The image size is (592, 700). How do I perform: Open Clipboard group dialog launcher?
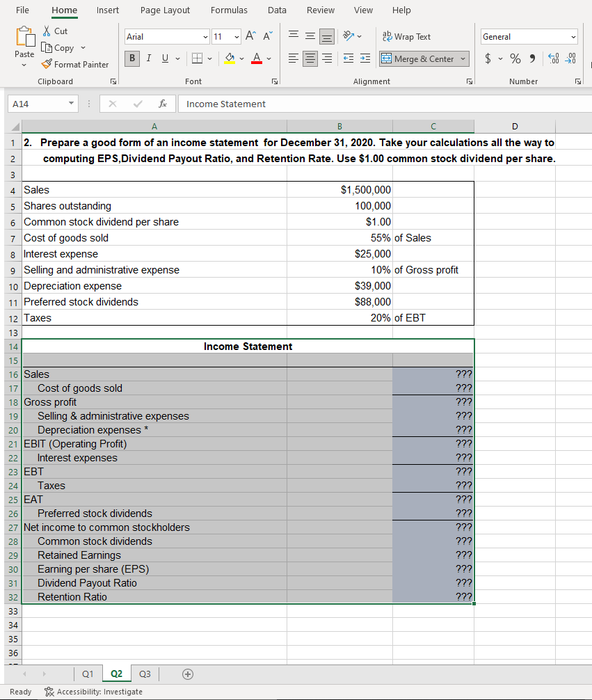click(x=113, y=81)
